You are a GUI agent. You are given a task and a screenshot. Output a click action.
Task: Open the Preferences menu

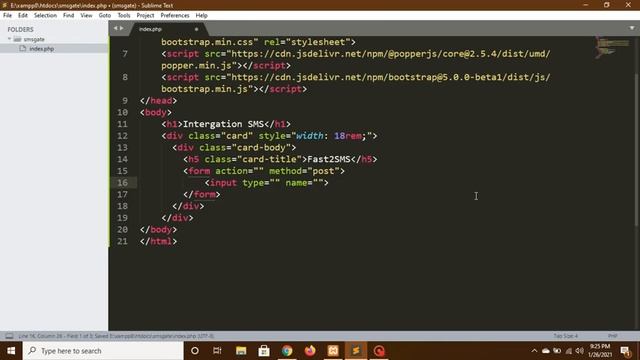[x=175, y=15]
